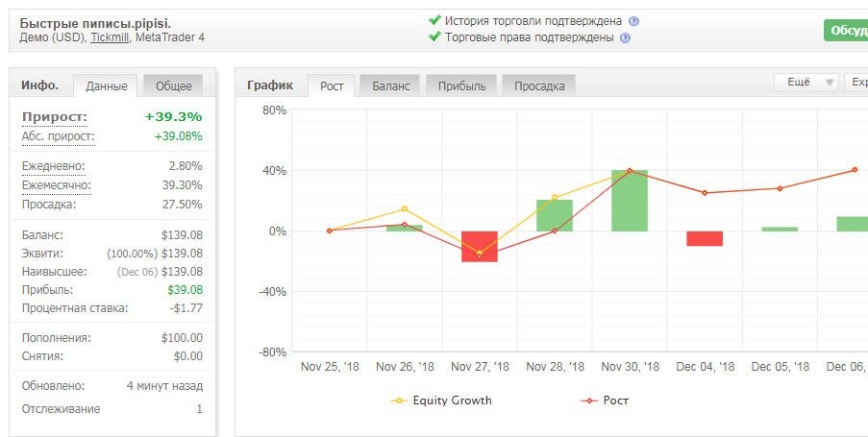Click the green checkmark for trading history verified
The width and height of the screenshot is (868, 437).
click(434, 20)
